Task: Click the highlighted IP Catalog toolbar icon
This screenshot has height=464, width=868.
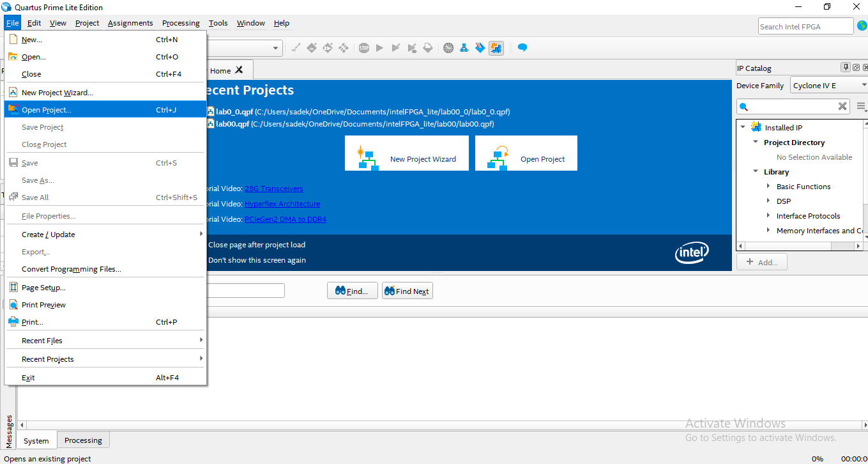Action: tap(496, 48)
